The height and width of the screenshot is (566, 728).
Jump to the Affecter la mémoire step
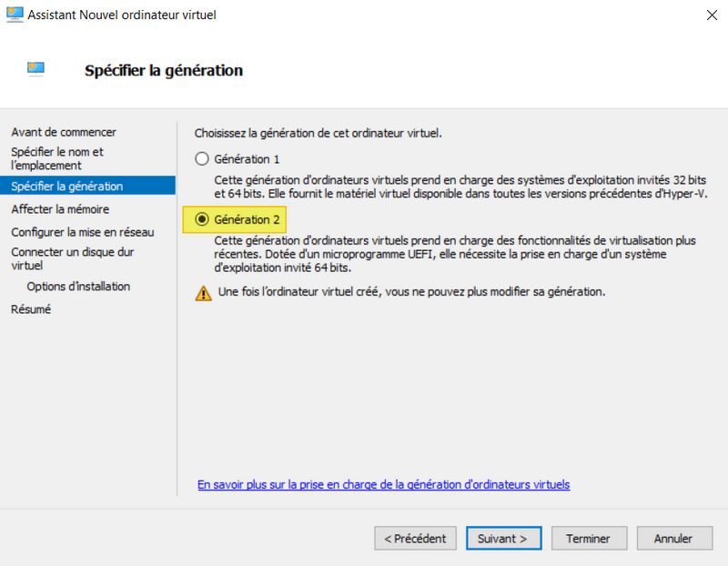click(x=60, y=209)
